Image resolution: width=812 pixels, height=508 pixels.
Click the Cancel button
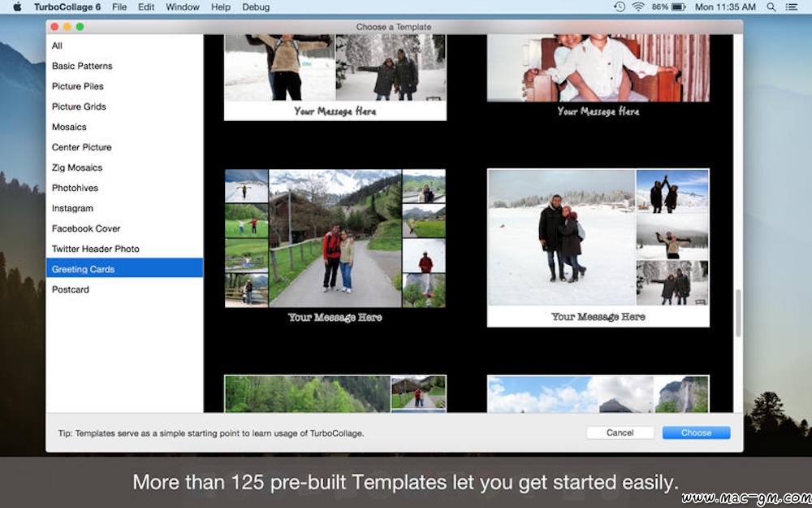click(x=620, y=433)
